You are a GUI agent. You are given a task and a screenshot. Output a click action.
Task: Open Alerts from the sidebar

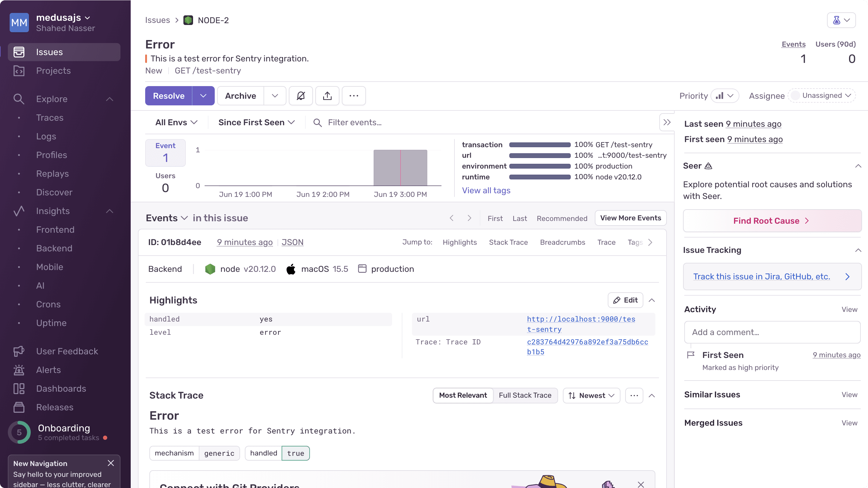pos(48,370)
